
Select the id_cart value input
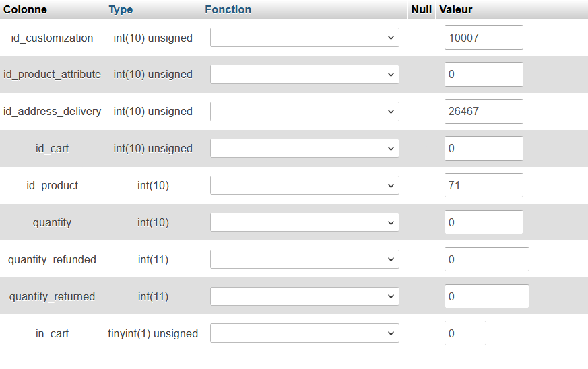click(484, 149)
